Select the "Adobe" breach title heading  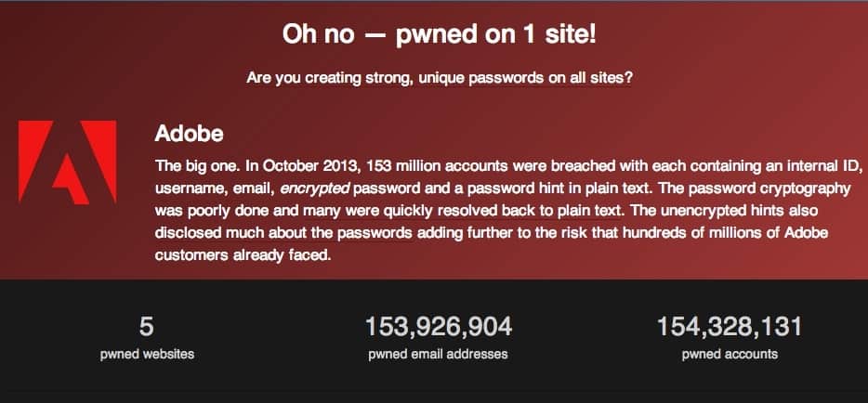coord(190,134)
